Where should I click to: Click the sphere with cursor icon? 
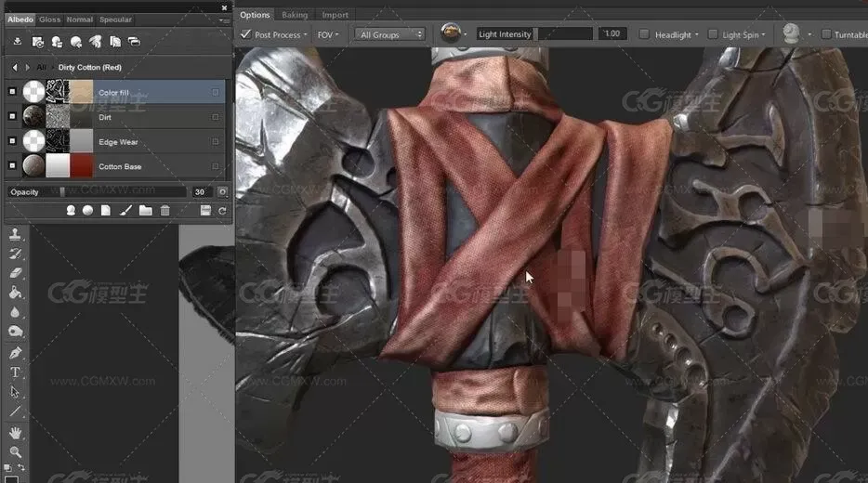click(x=76, y=42)
